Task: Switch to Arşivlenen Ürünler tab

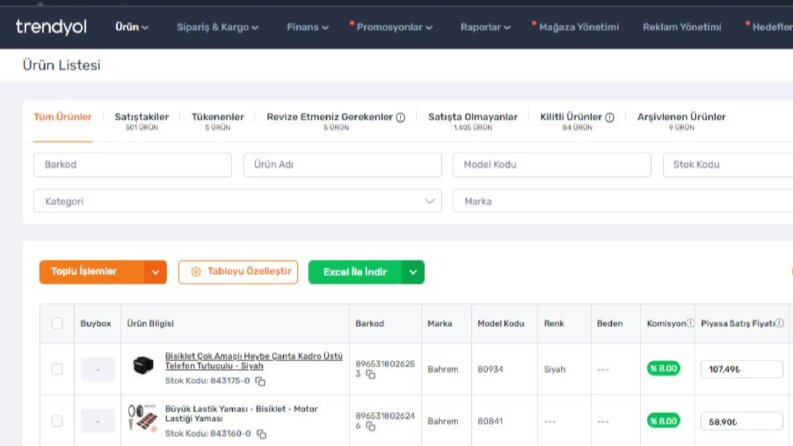Action: pos(681,121)
